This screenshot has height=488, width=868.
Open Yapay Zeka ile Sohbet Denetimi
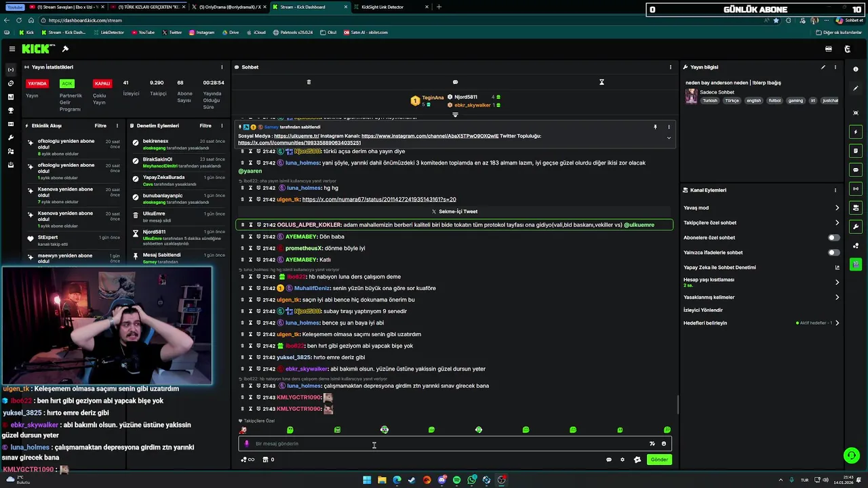pyautogui.click(x=762, y=267)
